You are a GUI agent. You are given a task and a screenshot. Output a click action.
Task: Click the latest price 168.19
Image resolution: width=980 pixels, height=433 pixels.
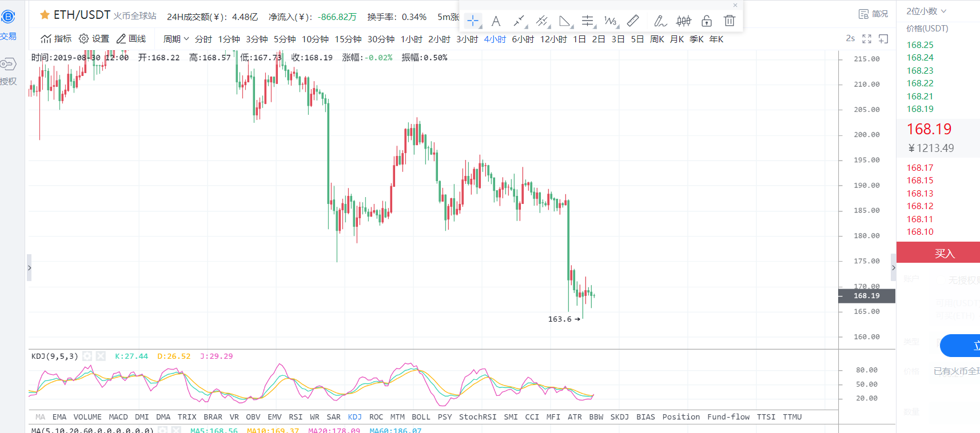coord(929,129)
